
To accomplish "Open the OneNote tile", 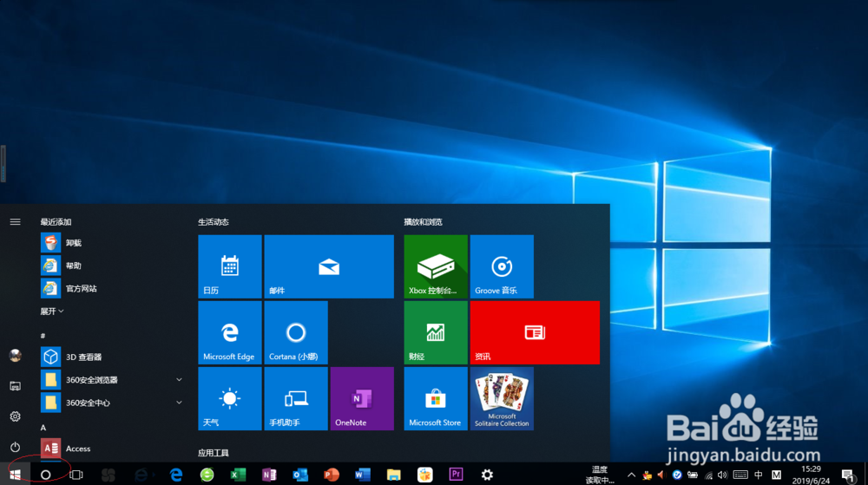I will pos(362,399).
